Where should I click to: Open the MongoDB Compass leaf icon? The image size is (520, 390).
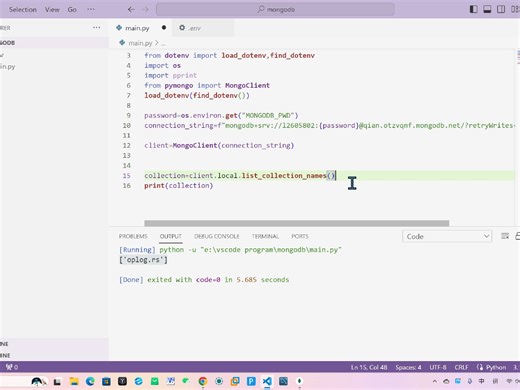pyautogui.click(x=299, y=381)
